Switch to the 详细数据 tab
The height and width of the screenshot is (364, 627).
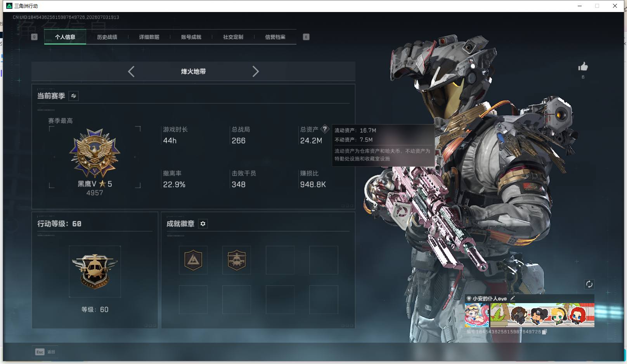149,37
